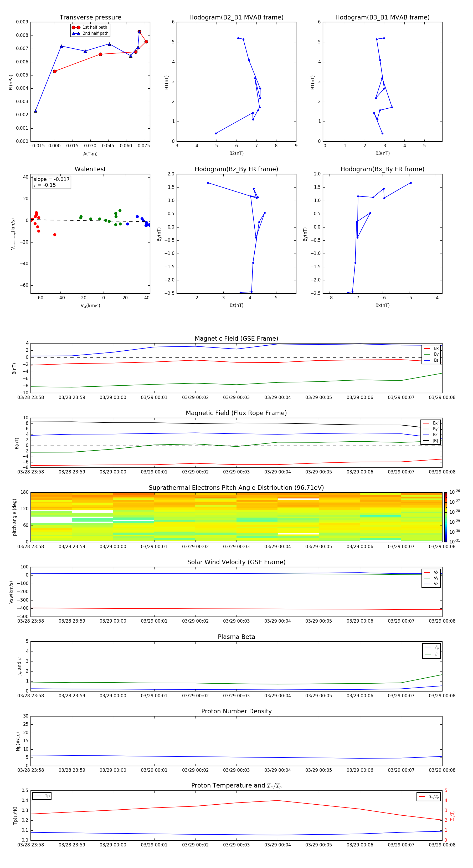The image size is (473, 868).
Task: Click the 'Proton Number Density' plot title
Action: [236, 711]
